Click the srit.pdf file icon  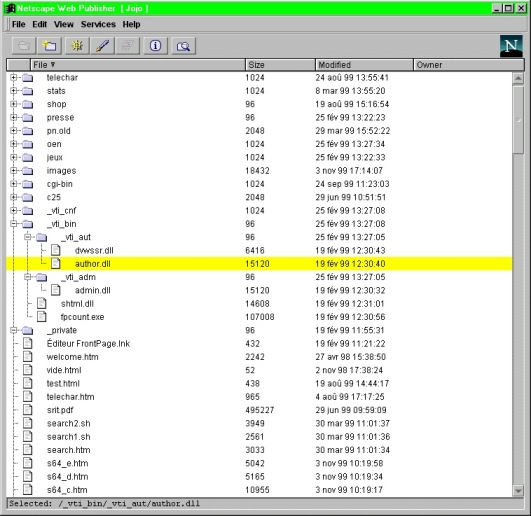(28, 410)
